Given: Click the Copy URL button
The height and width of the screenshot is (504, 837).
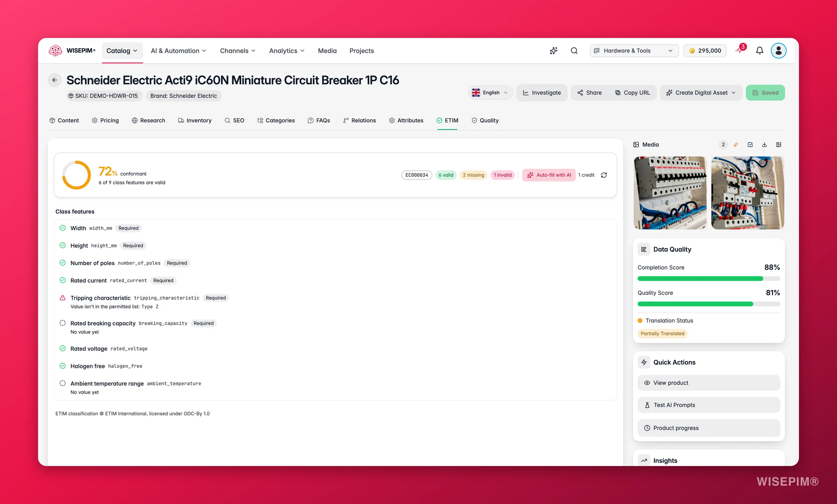Looking at the screenshot, I should click(x=633, y=92).
